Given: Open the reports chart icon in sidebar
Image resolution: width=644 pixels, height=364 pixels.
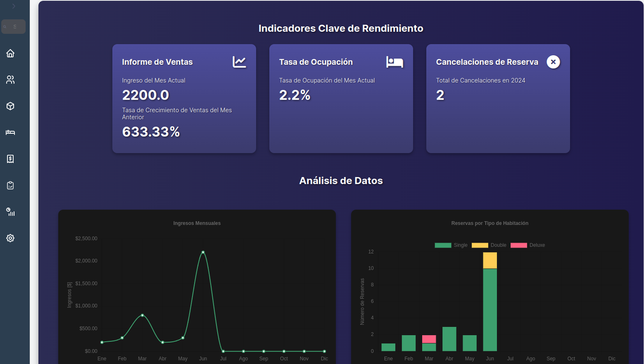Looking at the screenshot, I should tap(10, 212).
